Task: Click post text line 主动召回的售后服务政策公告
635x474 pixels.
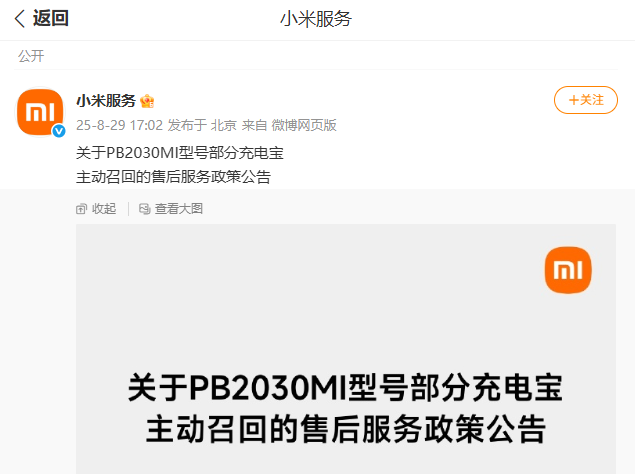Action: point(173,177)
